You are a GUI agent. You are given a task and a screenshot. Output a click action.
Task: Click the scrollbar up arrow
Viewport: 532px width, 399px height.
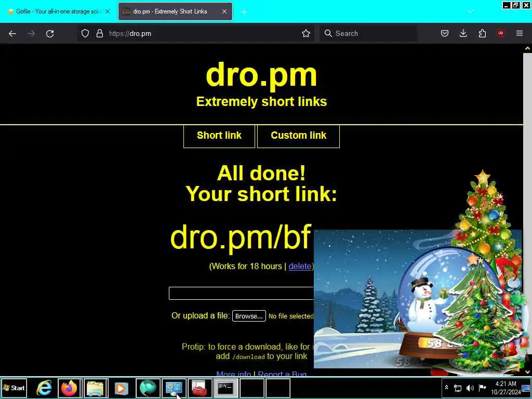click(x=528, y=48)
